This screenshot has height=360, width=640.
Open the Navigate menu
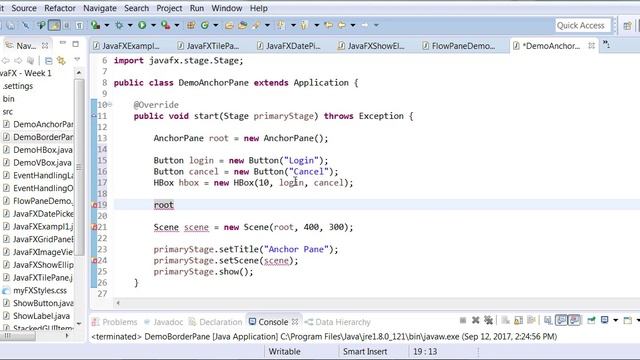[100, 8]
